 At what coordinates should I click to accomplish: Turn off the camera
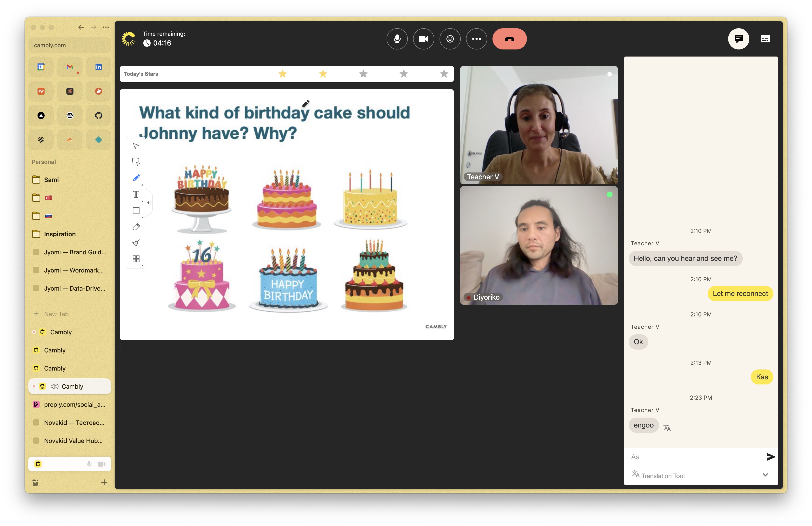click(423, 39)
